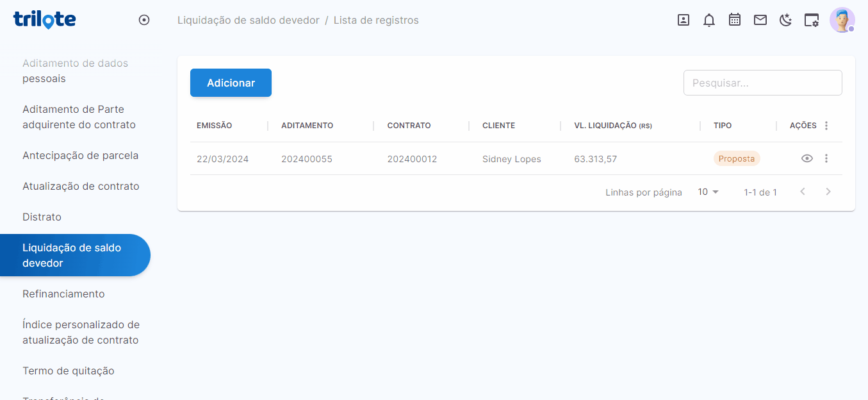Viewport: 868px width, 400px height.
Task: Open Distrato from the sidebar menu
Action: click(x=42, y=217)
